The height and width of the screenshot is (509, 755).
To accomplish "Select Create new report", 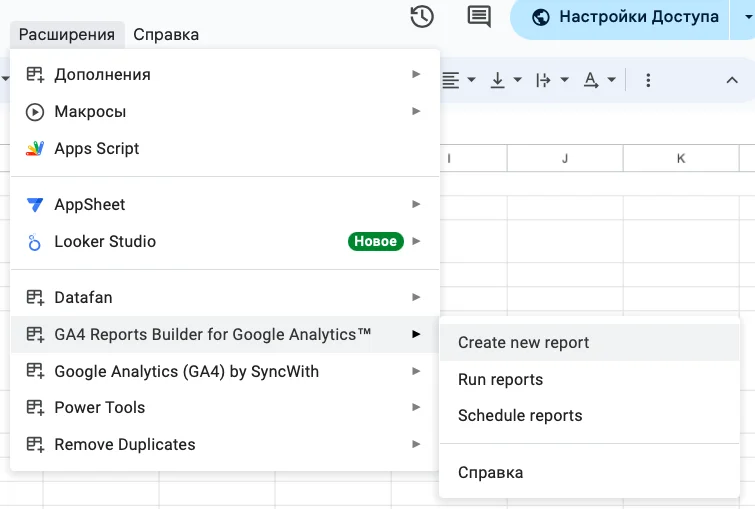I will point(523,343).
